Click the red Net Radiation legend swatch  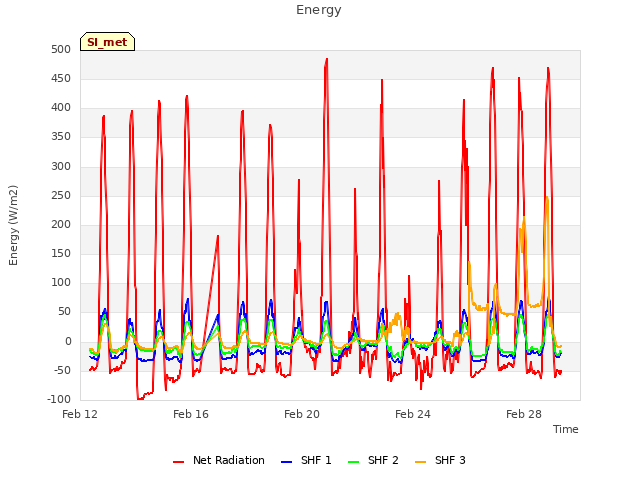[x=178, y=461]
